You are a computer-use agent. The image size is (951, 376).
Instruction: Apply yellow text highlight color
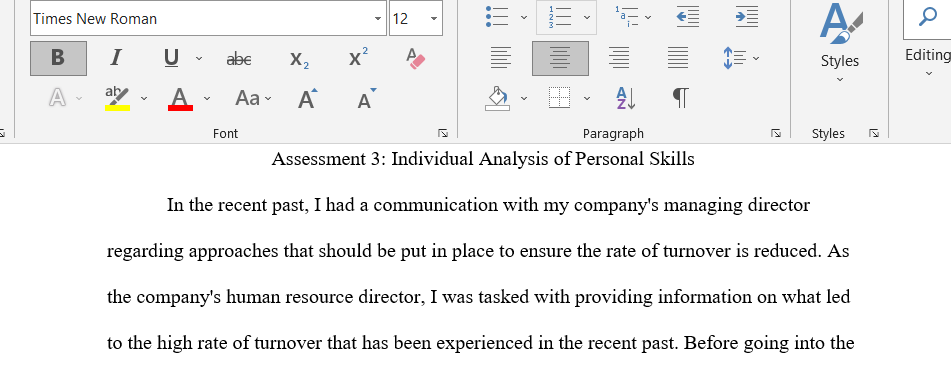pyautogui.click(x=117, y=98)
